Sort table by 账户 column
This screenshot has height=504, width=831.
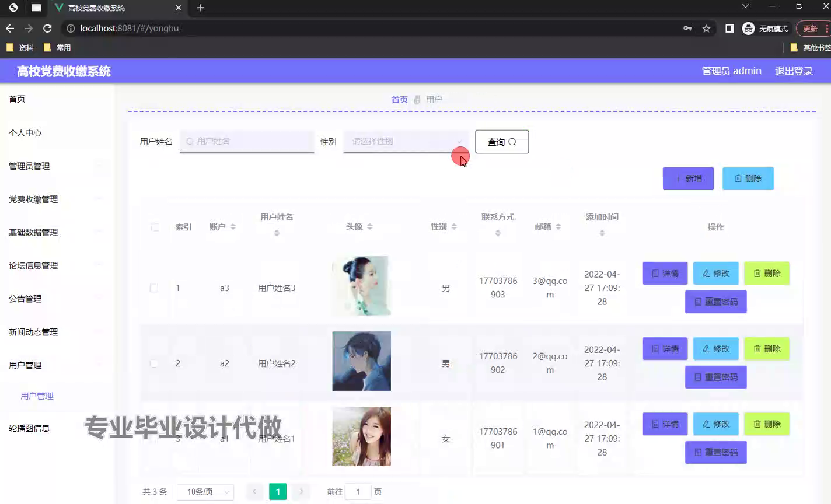coord(233,227)
